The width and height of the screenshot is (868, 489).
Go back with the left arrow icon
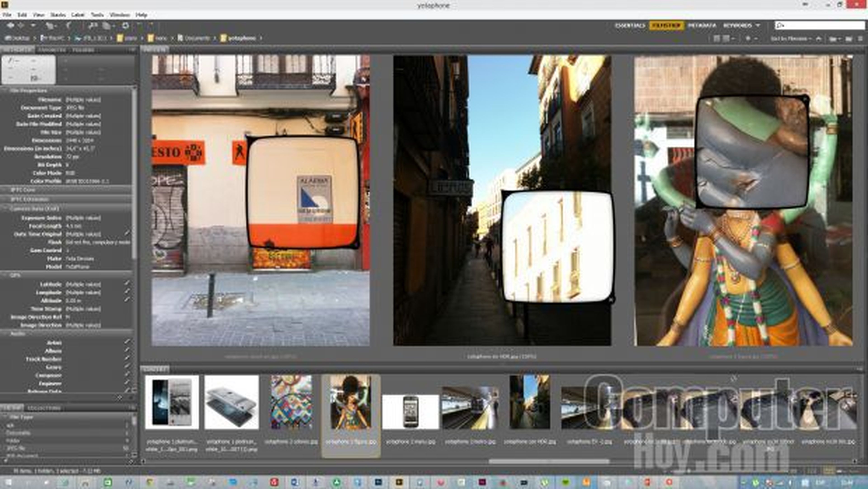tap(10, 25)
